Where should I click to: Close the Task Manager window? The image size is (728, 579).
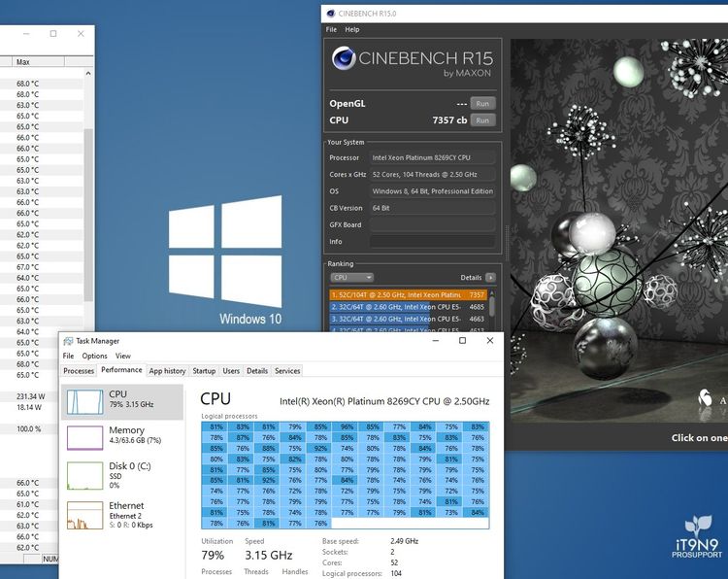(x=490, y=341)
